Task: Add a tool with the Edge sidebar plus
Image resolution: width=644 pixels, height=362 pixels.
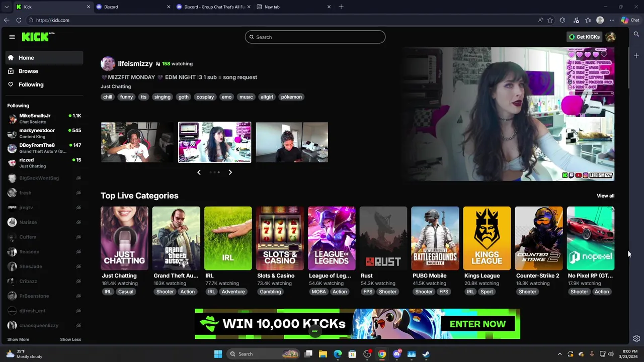Action: (636, 56)
